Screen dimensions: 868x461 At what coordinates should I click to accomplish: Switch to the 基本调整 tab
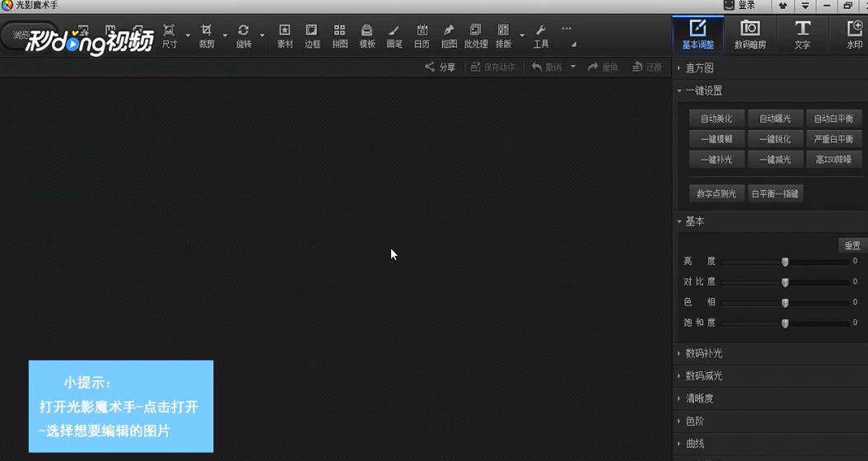pyautogui.click(x=698, y=35)
